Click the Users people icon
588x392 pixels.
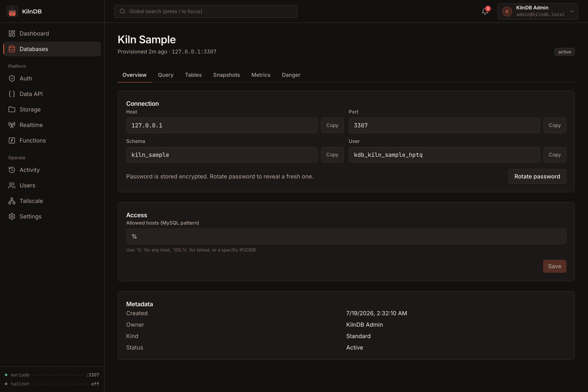pos(12,186)
